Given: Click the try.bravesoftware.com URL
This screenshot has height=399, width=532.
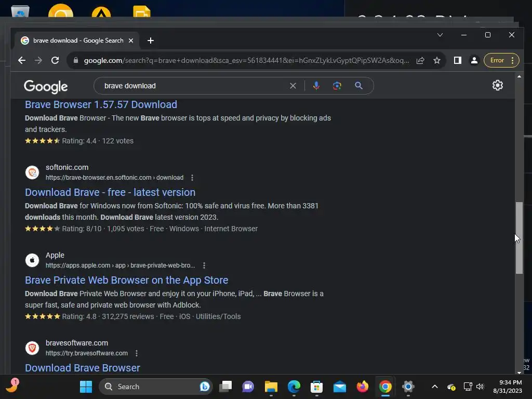Looking at the screenshot, I should 87,353.
